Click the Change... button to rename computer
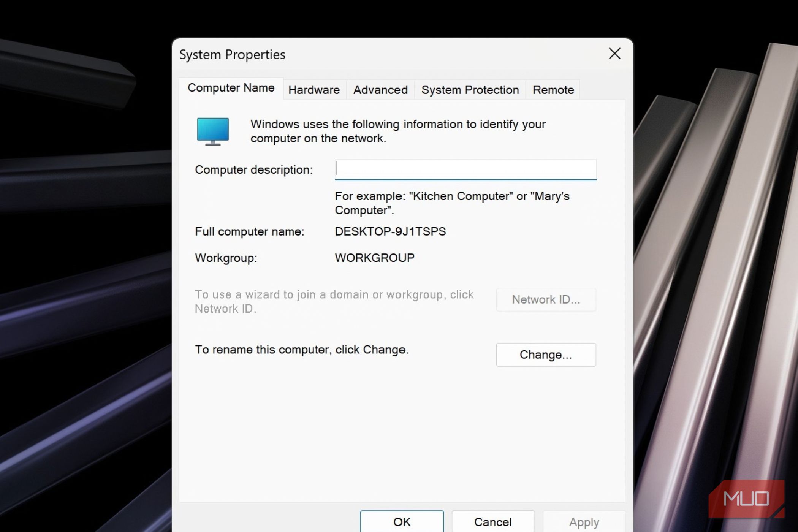798x532 pixels. click(x=546, y=355)
